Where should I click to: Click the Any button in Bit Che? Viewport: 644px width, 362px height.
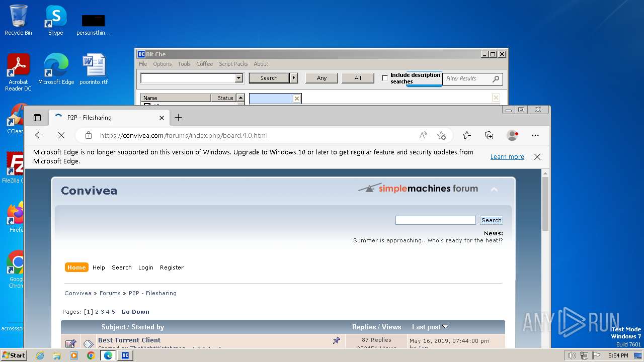[x=322, y=78]
